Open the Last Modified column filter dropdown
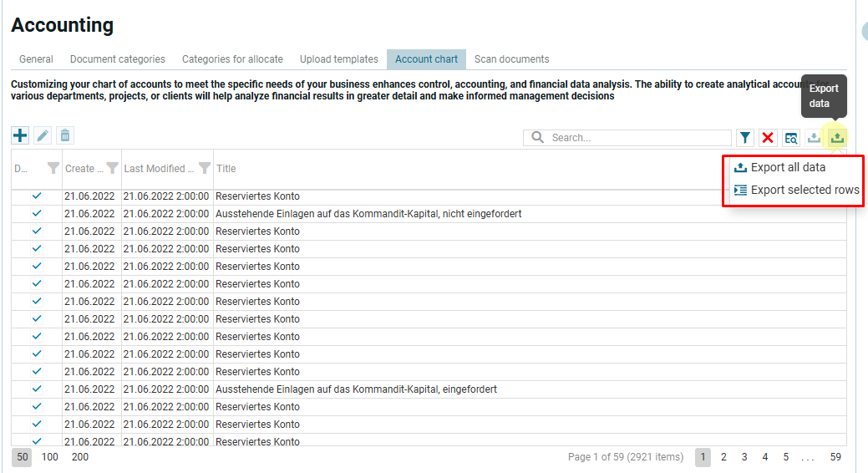The image size is (868, 473). 204,169
